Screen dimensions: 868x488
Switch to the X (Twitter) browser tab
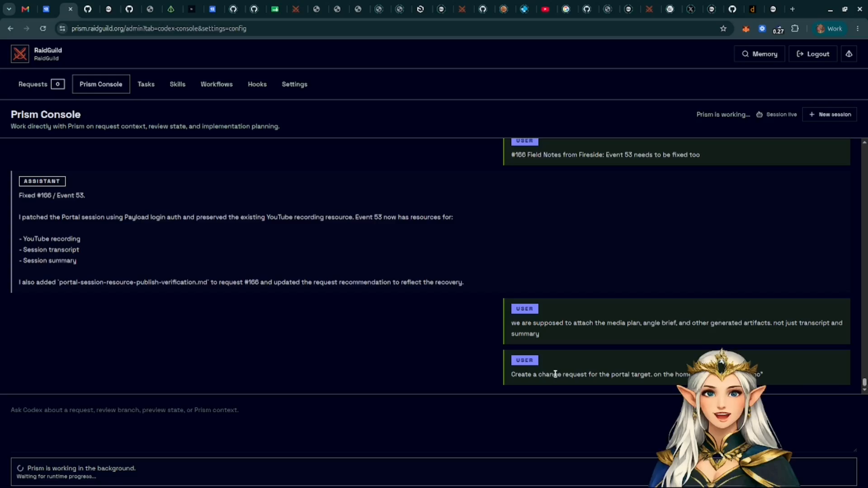pos(691,9)
